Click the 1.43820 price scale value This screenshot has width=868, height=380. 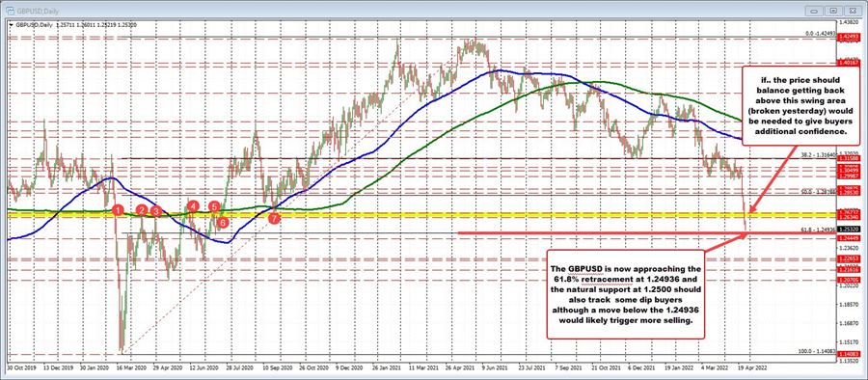848,21
